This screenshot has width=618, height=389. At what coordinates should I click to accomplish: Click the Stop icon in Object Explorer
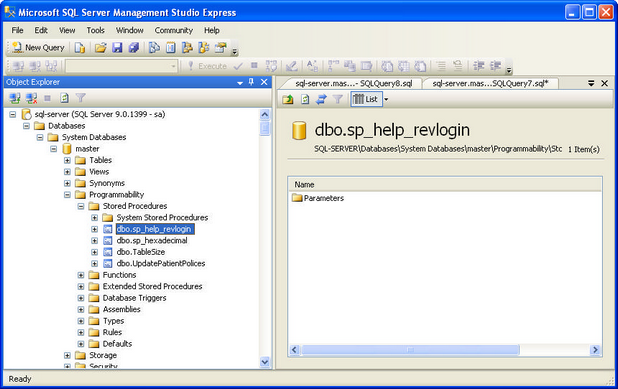point(47,98)
